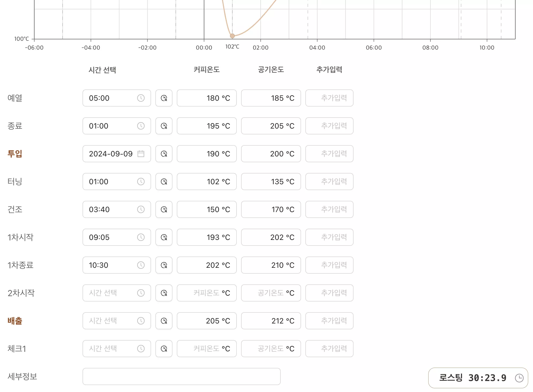Focus the 터닝 coffee temperature field 102 °C
The width and height of the screenshot is (533, 392).
click(207, 182)
